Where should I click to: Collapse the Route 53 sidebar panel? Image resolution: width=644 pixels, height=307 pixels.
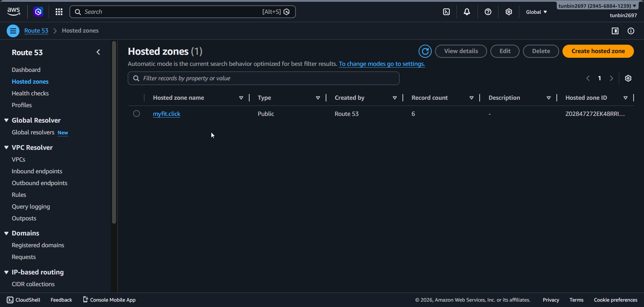pyautogui.click(x=98, y=52)
